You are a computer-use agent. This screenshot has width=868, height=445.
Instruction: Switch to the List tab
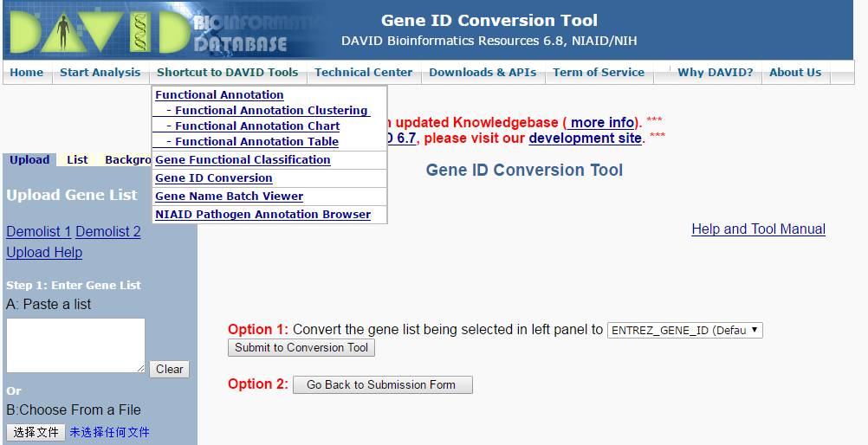77,160
